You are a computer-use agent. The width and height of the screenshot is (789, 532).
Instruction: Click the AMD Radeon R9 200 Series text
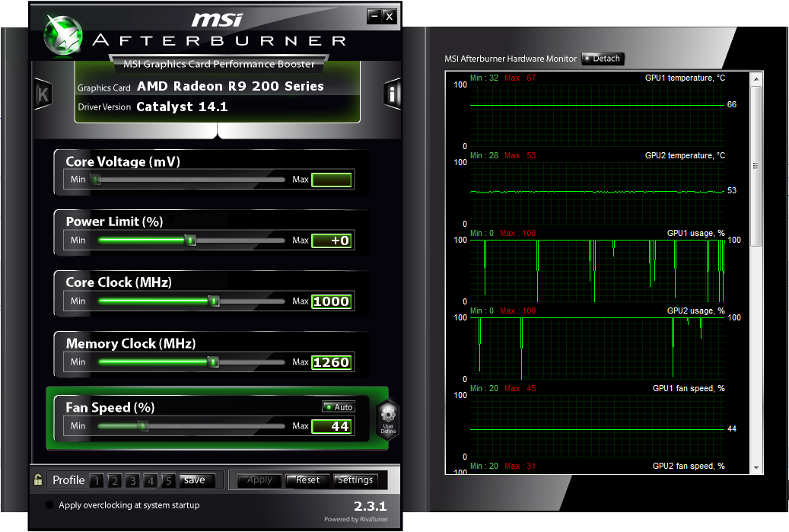tap(231, 86)
